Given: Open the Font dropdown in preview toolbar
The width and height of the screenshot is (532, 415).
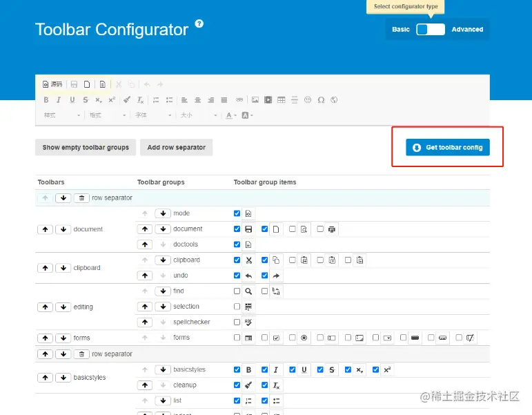Looking at the screenshot, I should [x=153, y=115].
